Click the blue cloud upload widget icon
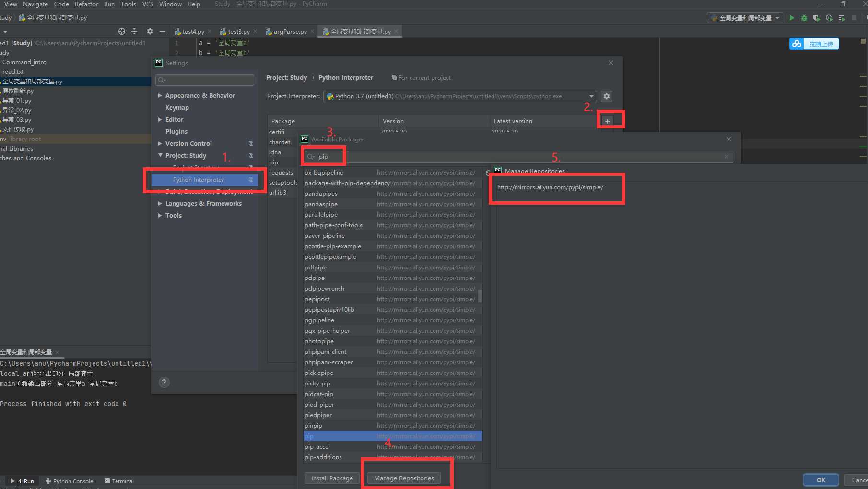This screenshot has height=489, width=868. point(797,44)
